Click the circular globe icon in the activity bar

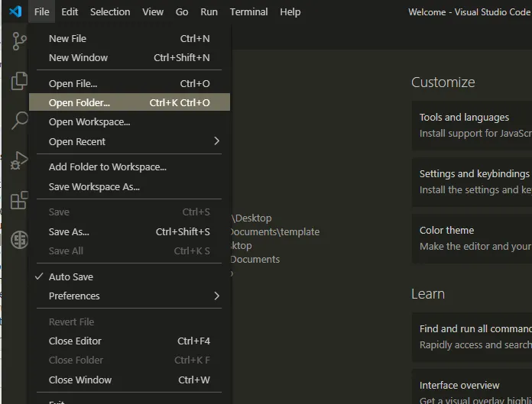(x=19, y=240)
